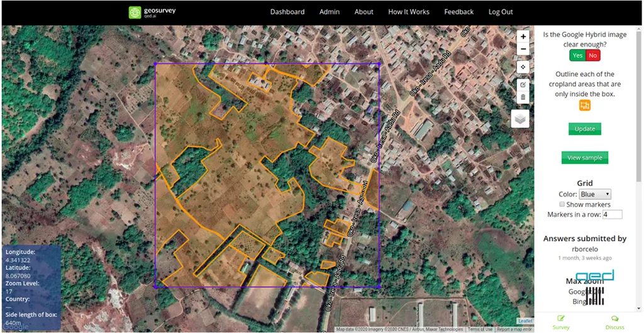
Task: Click the Answers submitted by heading
Action: (x=585, y=238)
